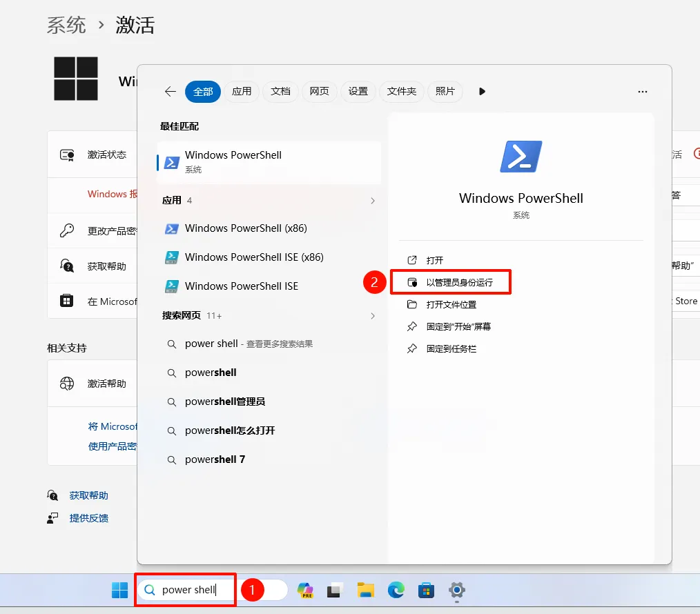Switch to the 网页 filter tab
700x614 pixels.
319,92
